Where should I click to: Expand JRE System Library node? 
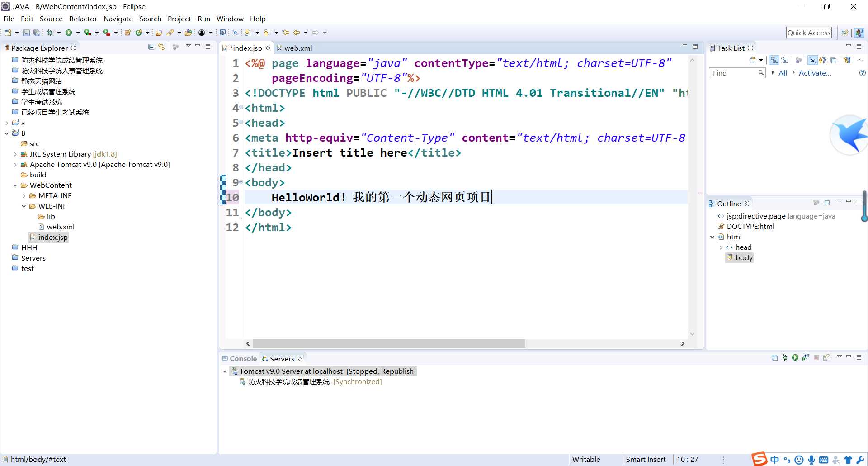tap(15, 154)
